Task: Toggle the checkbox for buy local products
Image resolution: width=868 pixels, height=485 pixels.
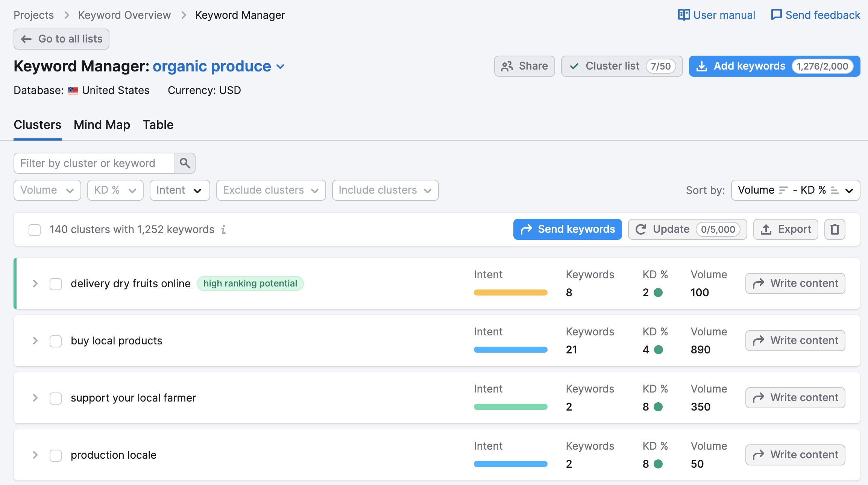Action: pos(56,341)
